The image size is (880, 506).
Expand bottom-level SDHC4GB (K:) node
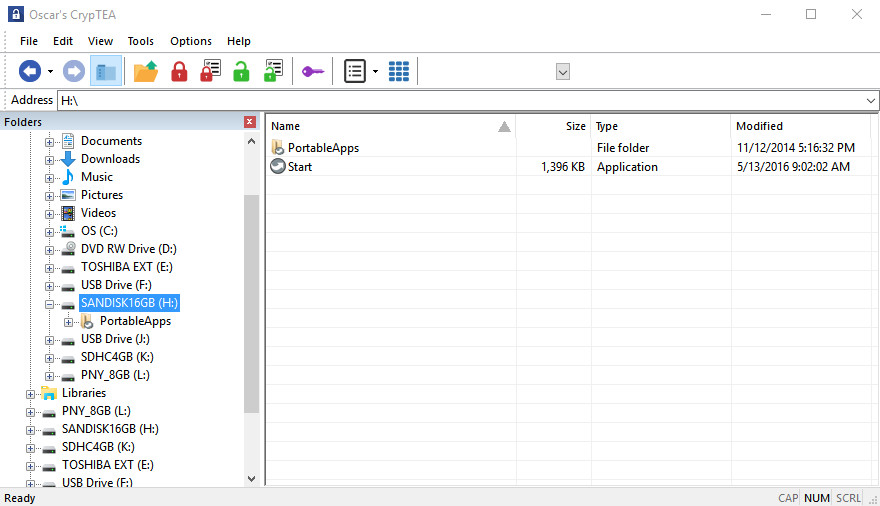click(30, 449)
